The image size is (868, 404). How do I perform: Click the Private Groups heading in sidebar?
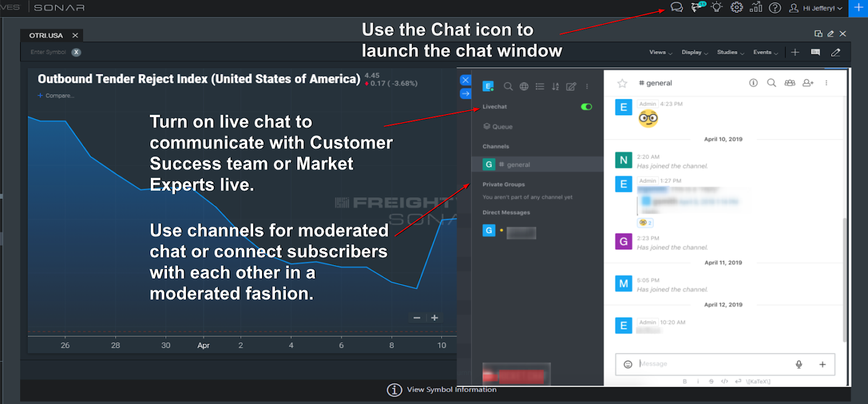coord(503,185)
